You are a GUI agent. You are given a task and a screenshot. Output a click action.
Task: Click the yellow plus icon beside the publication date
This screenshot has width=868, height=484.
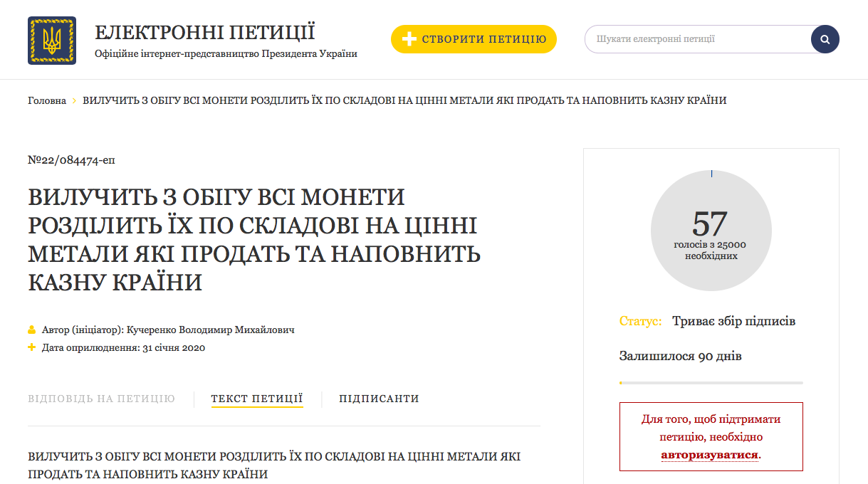click(x=32, y=347)
